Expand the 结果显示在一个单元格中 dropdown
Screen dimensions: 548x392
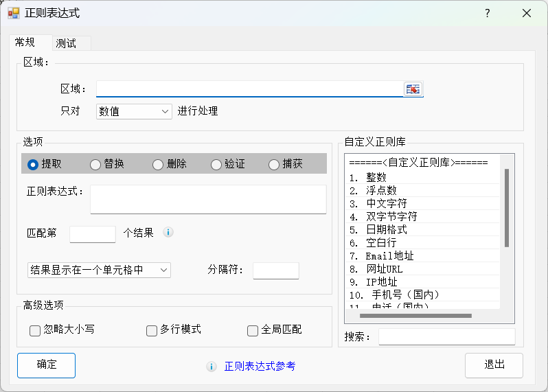click(99, 270)
